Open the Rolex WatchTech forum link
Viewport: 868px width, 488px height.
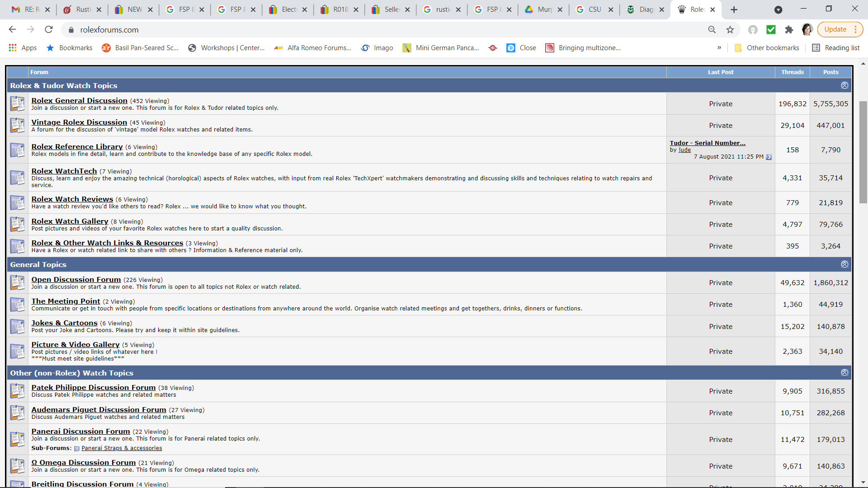coord(64,171)
